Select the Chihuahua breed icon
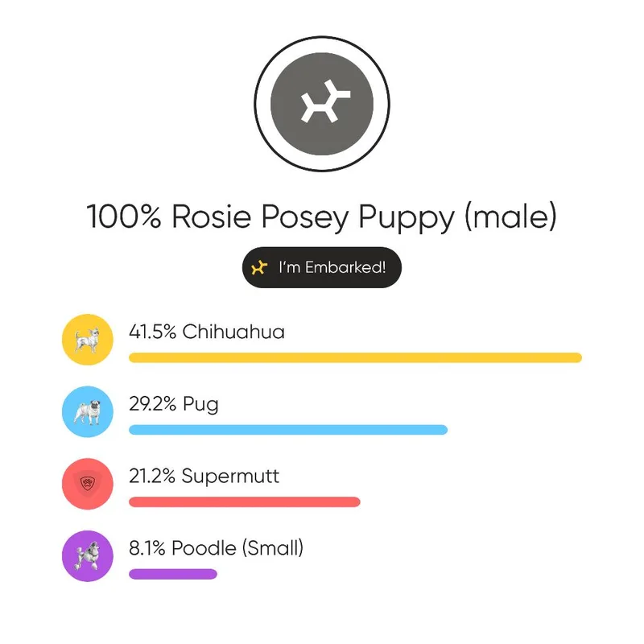 point(88,340)
